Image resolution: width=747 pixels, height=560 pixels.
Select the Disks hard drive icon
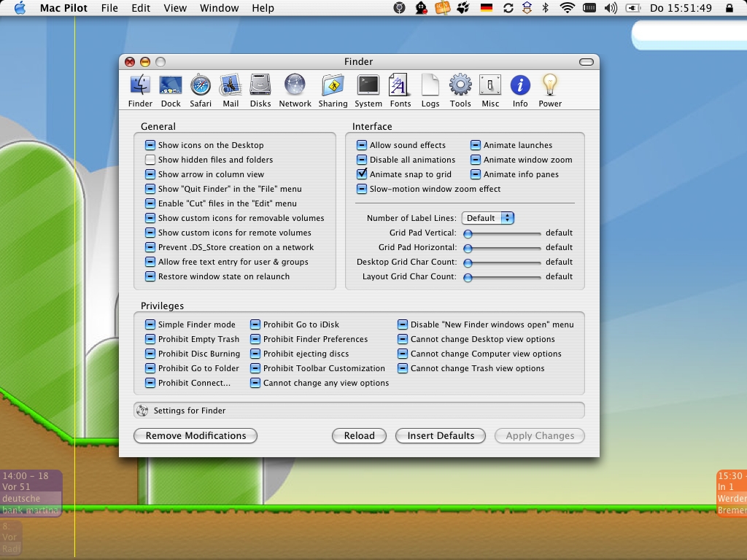pos(260,90)
